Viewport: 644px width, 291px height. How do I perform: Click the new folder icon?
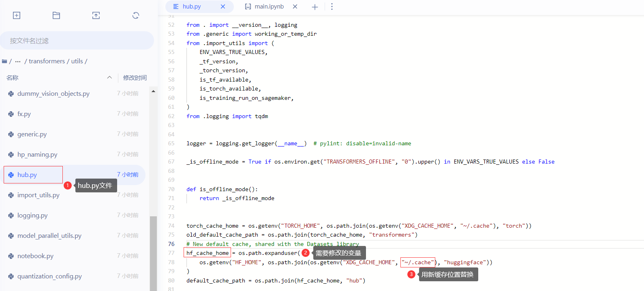(56, 15)
